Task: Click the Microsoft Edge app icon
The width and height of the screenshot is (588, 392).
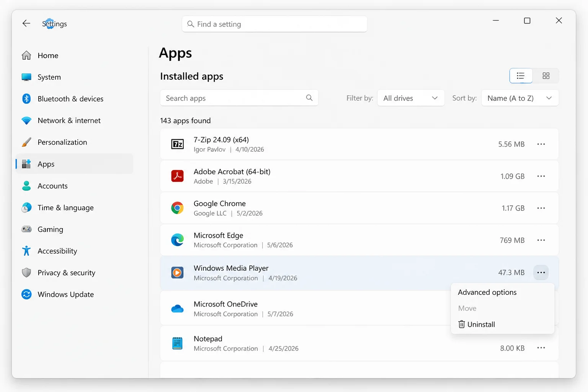Action: pos(177,240)
